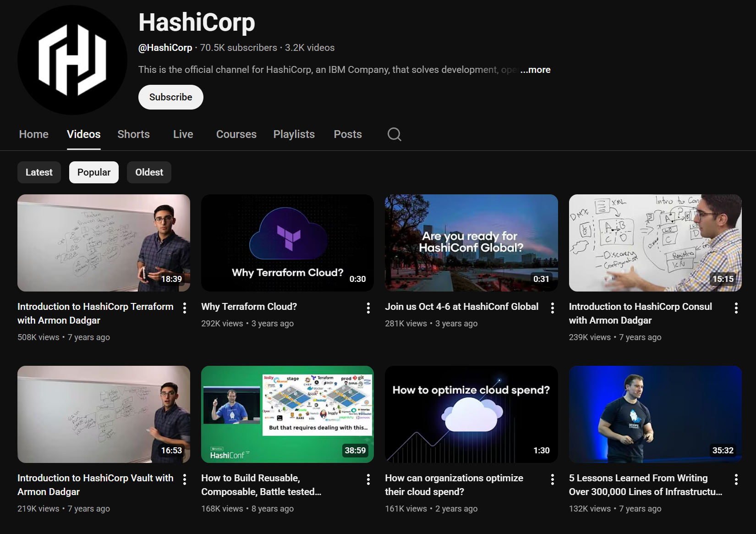This screenshot has height=534, width=756.
Task: Open the Playlists tab
Action: pyautogui.click(x=294, y=134)
